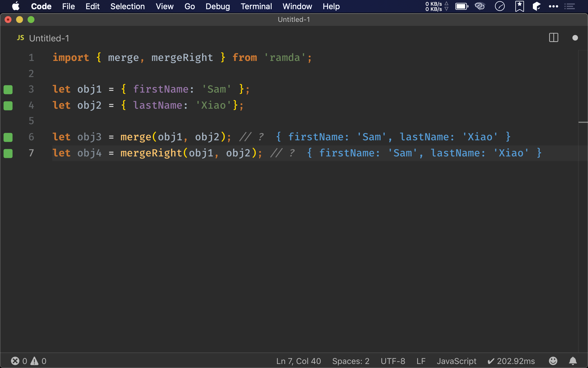The image size is (588, 368).
Task: Select LF end of line sequence
Action: click(421, 361)
